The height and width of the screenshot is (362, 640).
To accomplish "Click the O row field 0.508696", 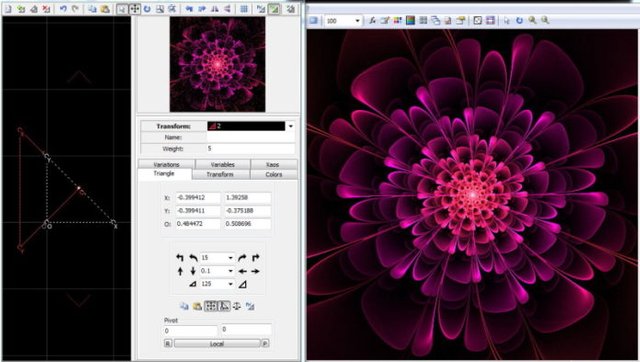I will click(x=247, y=224).
